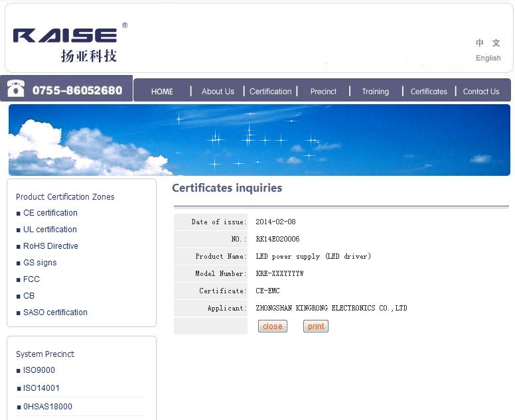Open the Training menu item

tap(376, 92)
